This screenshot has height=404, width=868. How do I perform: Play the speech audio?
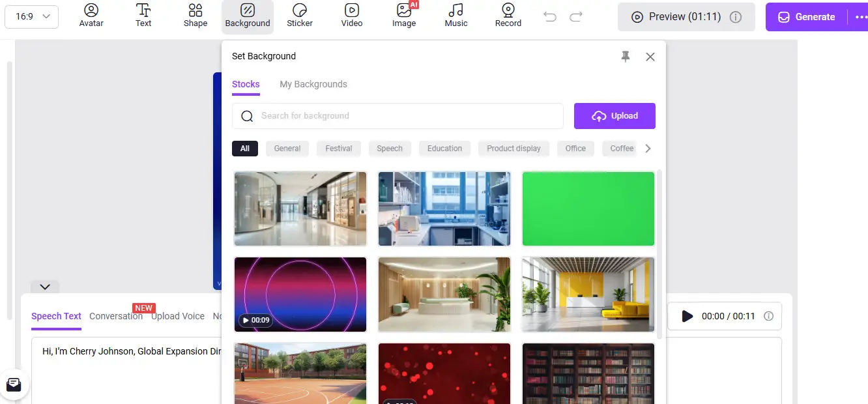pyautogui.click(x=687, y=316)
